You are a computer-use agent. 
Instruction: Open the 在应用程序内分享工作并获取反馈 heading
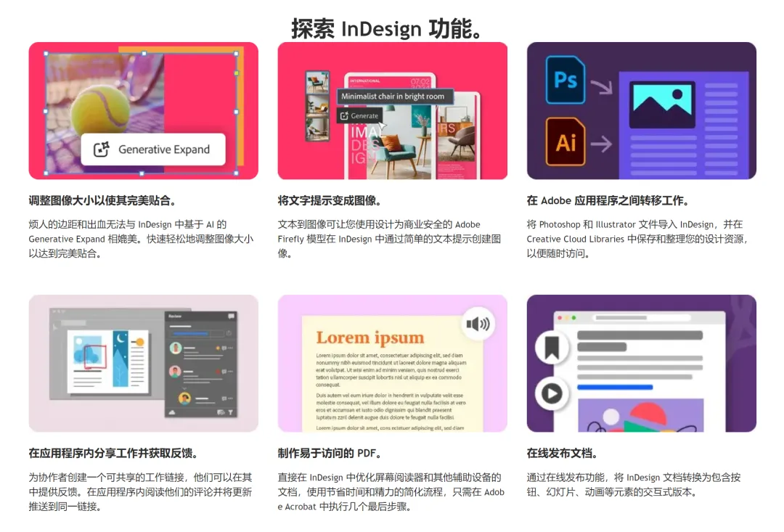tap(113, 453)
